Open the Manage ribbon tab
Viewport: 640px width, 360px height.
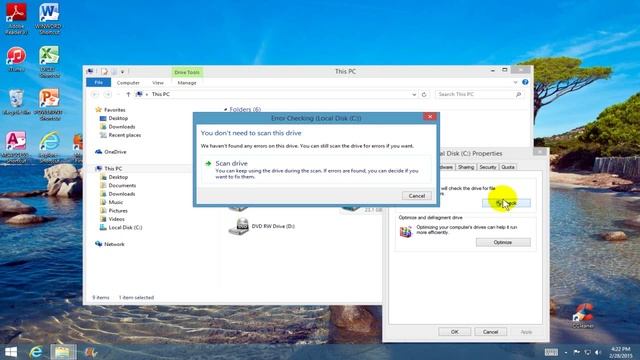tap(187, 83)
